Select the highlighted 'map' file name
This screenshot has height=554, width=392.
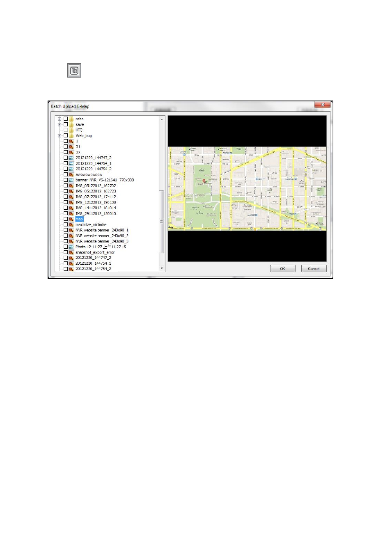pyautogui.click(x=79, y=219)
